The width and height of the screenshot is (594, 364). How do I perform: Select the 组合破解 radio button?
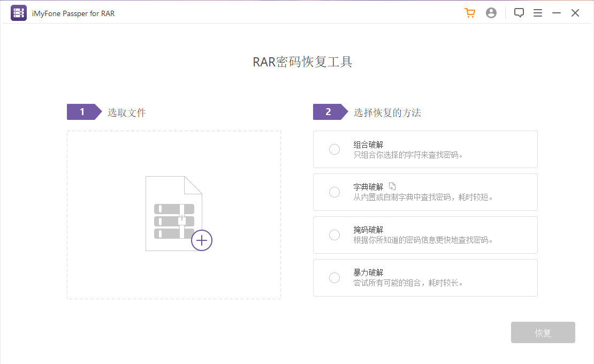point(334,149)
